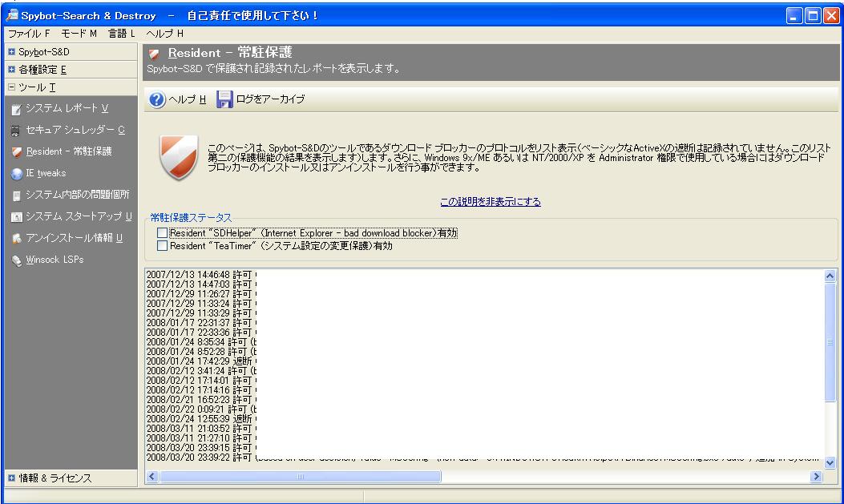Open the 言語 menu
The height and width of the screenshot is (504, 844).
pos(122,34)
